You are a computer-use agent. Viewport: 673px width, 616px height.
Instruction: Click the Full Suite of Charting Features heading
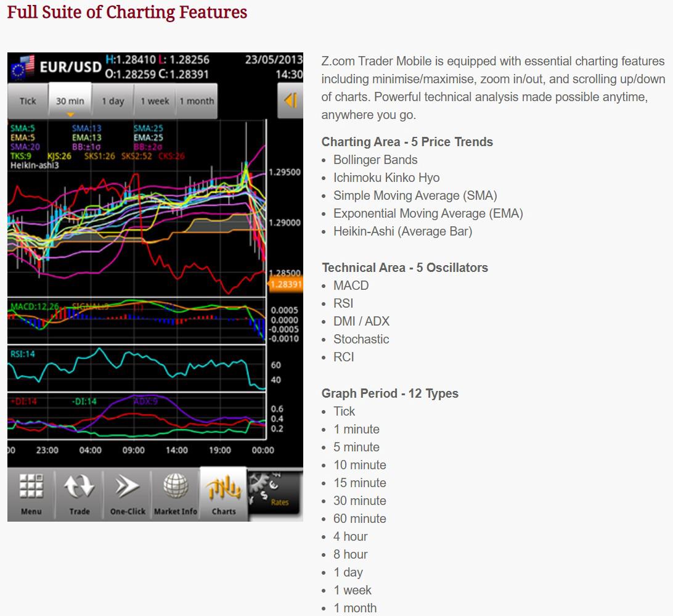127,12
